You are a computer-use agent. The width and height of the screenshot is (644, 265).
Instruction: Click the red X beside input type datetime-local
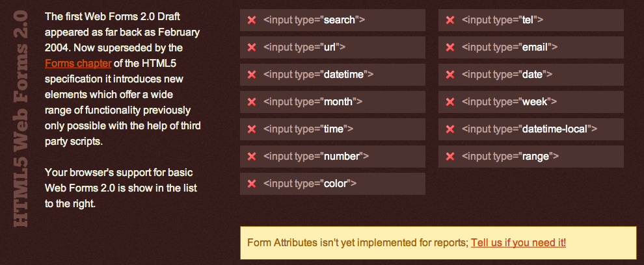(450, 129)
